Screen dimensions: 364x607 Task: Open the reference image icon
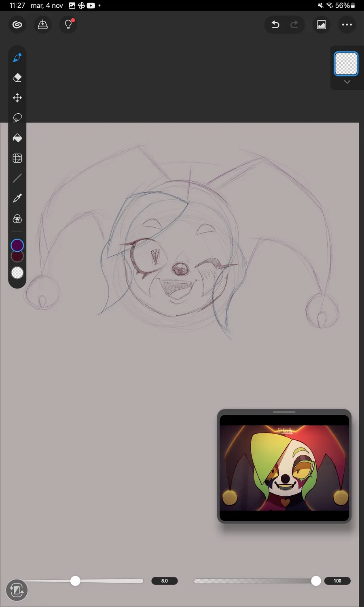[x=322, y=25]
